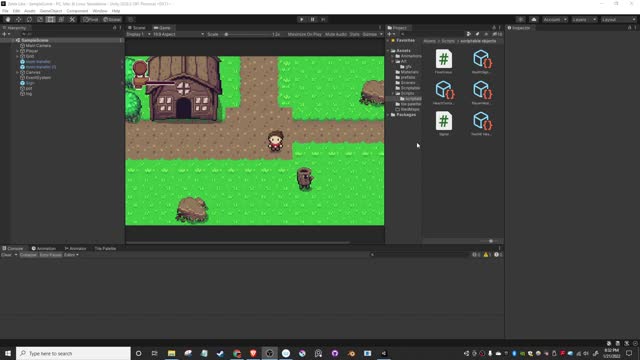The width and height of the screenshot is (640, 360).
Task: Open the Help menu
Action: pos(116,11)
